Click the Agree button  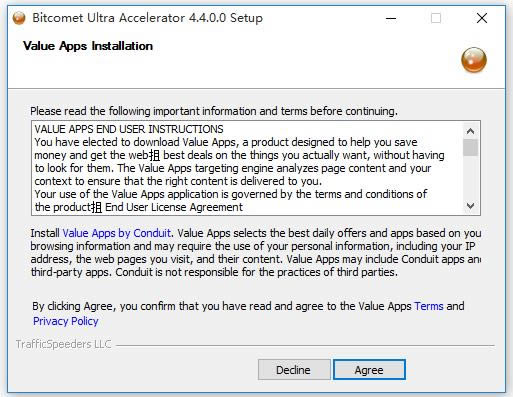(x=369, y=370)
